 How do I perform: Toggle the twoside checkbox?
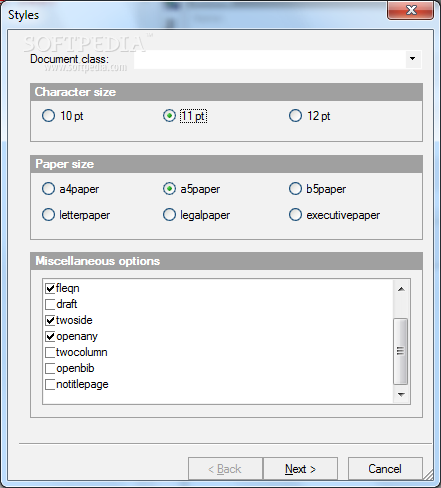[50, 320]
